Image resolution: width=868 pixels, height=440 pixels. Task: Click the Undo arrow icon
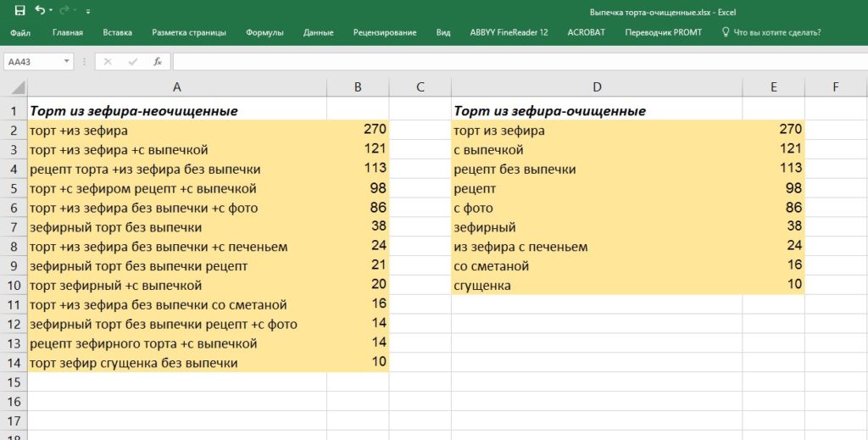[x=40, y=11]
